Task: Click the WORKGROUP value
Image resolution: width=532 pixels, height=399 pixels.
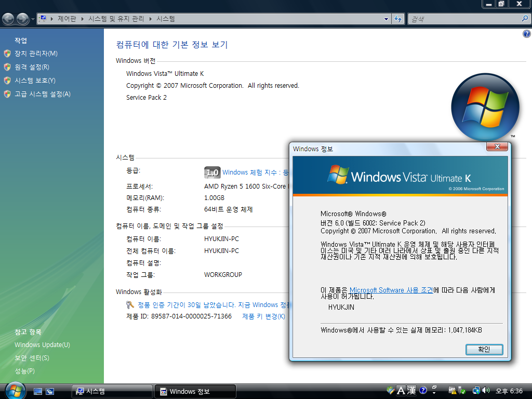Action: (223, 274)
